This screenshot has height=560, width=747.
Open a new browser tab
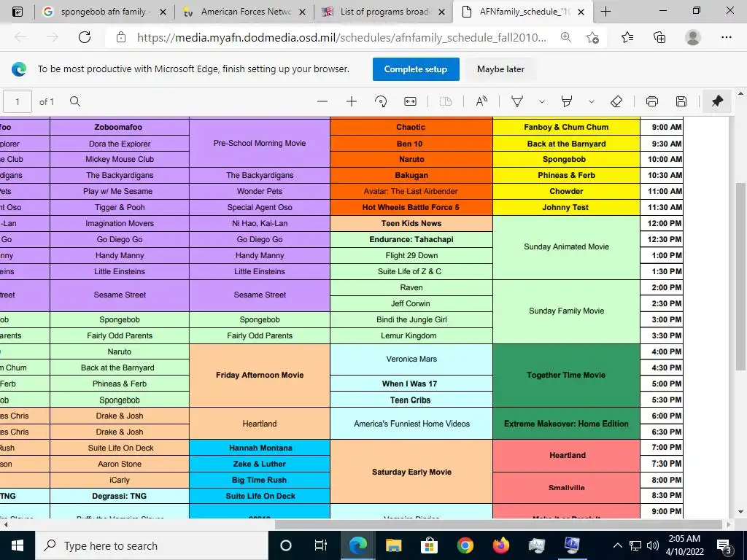coord(605,12)
